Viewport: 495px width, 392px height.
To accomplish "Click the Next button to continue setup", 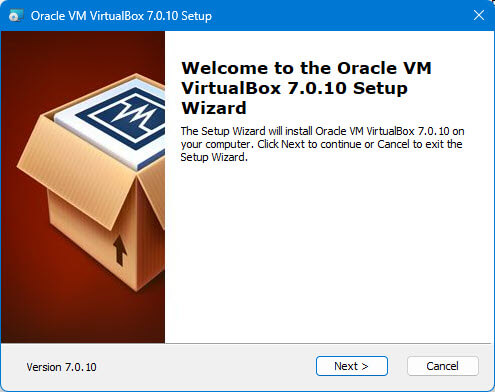I will coord(352,366).
